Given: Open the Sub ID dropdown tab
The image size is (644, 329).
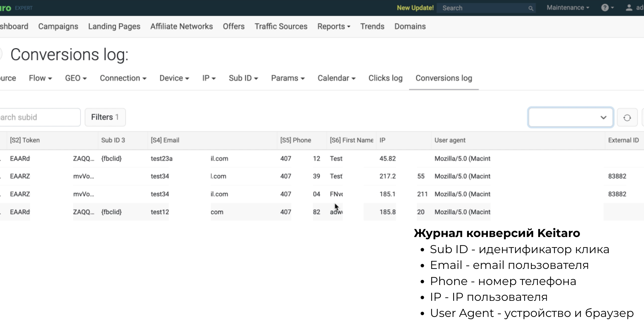Looking at the screenshot, I should pos(243,78).
